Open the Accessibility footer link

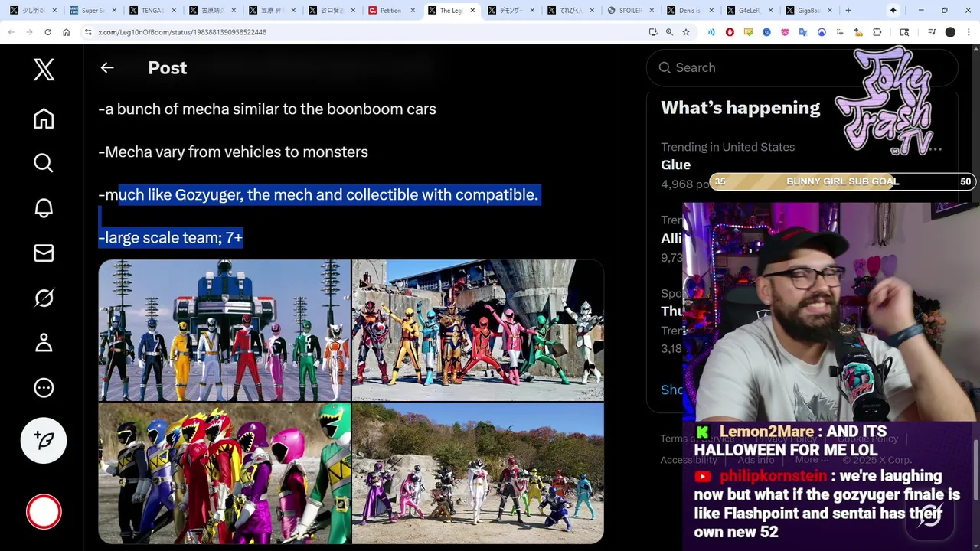click(688, 460)
